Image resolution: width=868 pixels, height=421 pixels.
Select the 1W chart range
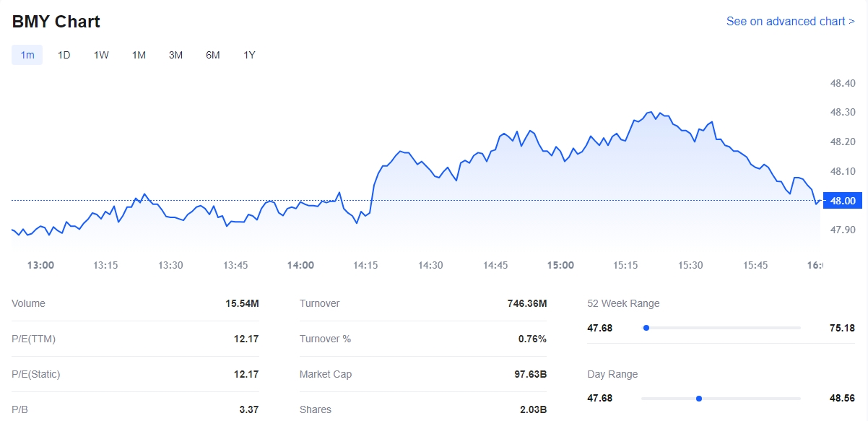click(101, 55)
